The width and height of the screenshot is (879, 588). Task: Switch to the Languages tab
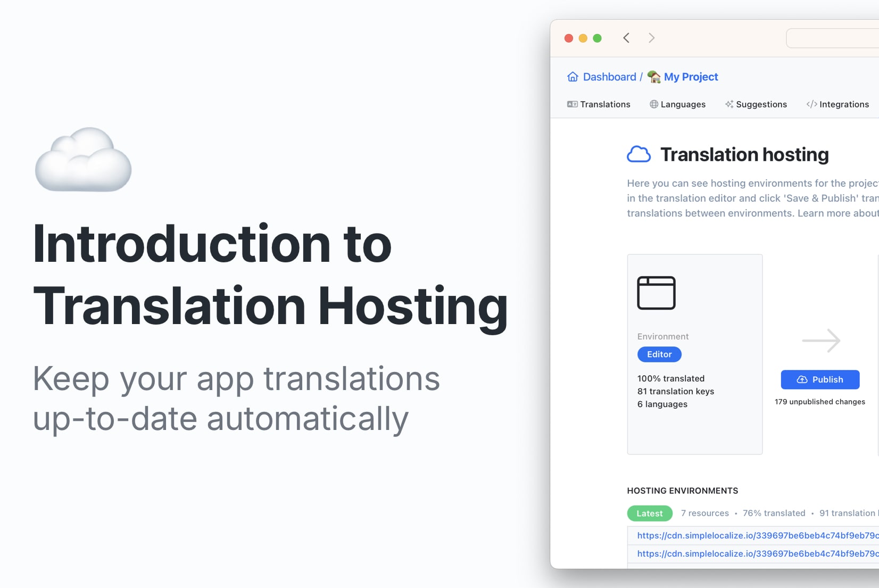tap(677, 104)
